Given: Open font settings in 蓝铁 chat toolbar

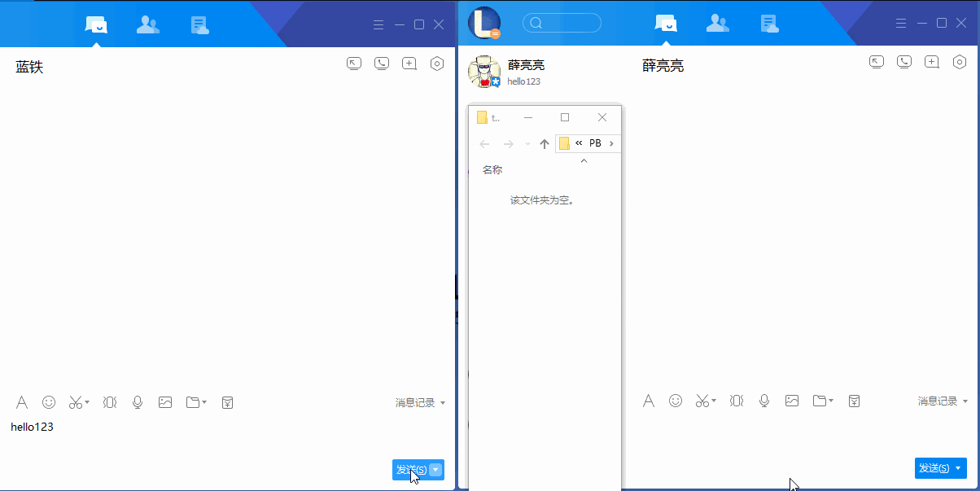Looking at the screenshot, I should click(x=22, y=402).
